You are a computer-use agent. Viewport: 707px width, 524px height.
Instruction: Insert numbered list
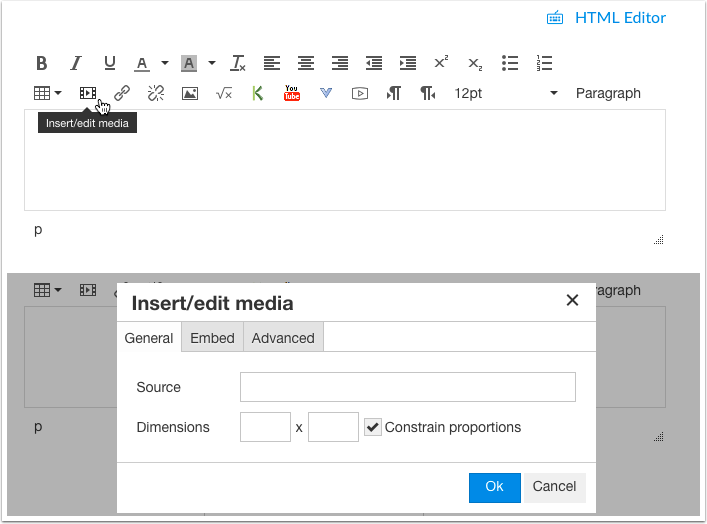[x=544, y=63]
